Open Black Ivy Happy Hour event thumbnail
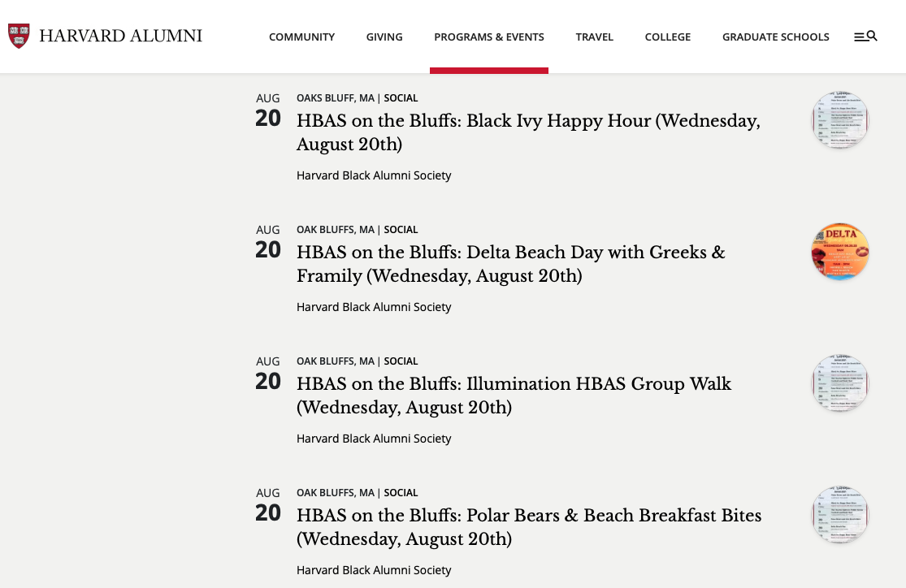Image resolution: width=906 pixels, height=588 pixels. coord(840,120)
